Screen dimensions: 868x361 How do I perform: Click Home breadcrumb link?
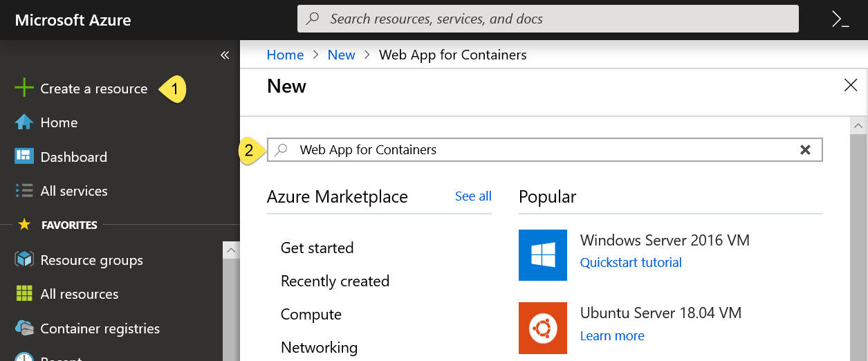pos(285,55)
